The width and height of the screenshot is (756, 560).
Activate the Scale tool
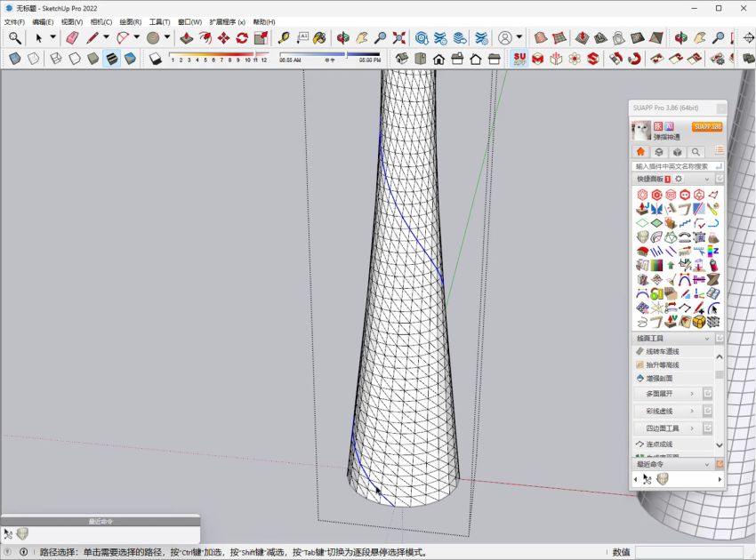point(261,37)
